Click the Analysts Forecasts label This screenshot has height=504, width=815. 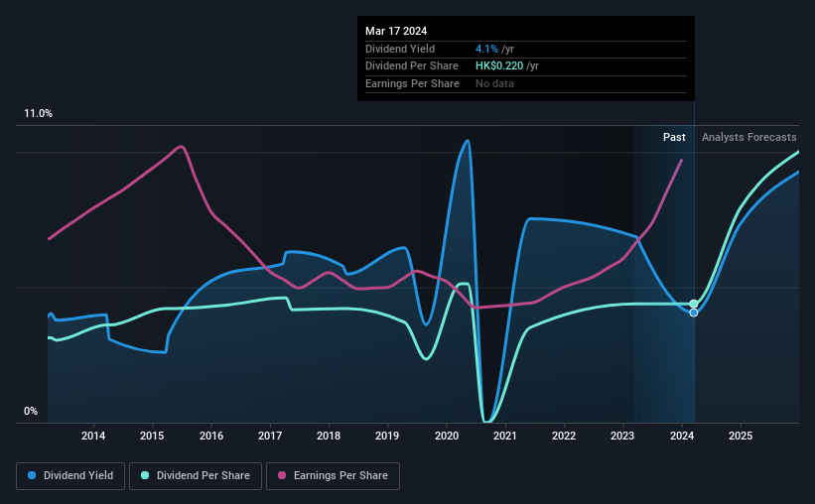pos(749,137)
